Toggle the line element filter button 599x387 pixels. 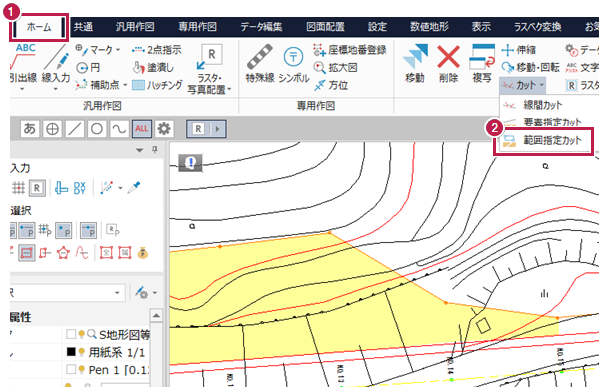74,129
